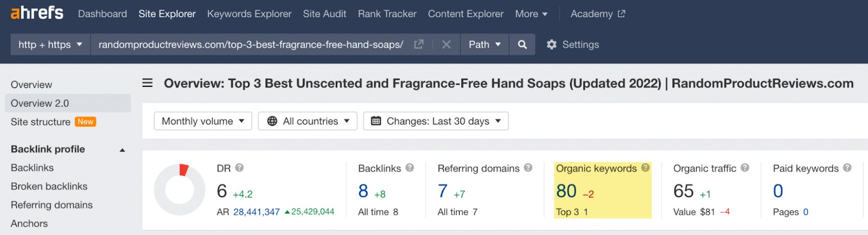Open the Dashboard page
Image resolution: width=868 pixels, height=235 pixels.
tap(103, 14)
